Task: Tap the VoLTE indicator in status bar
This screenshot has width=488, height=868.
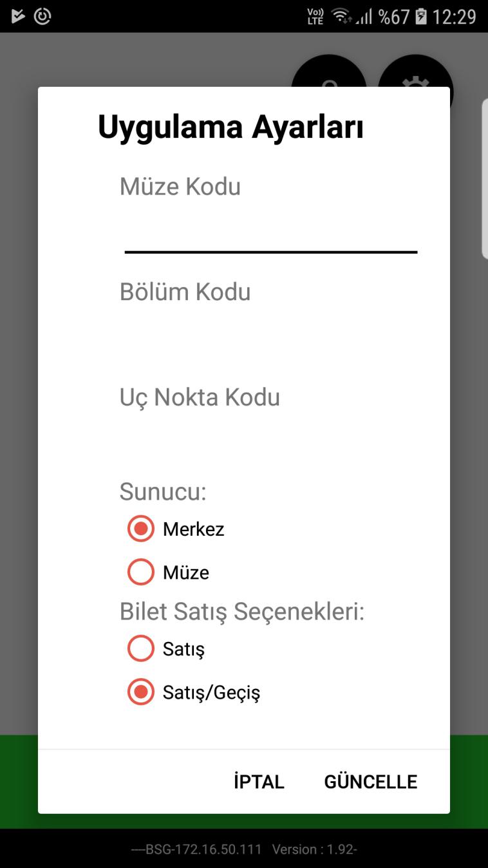Action: pos(315,16)
